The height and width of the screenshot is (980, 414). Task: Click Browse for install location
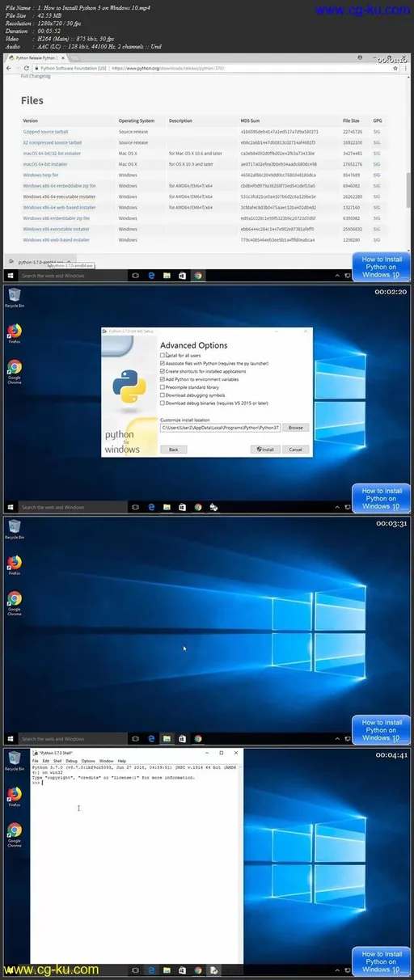click(x=295, y=427)
